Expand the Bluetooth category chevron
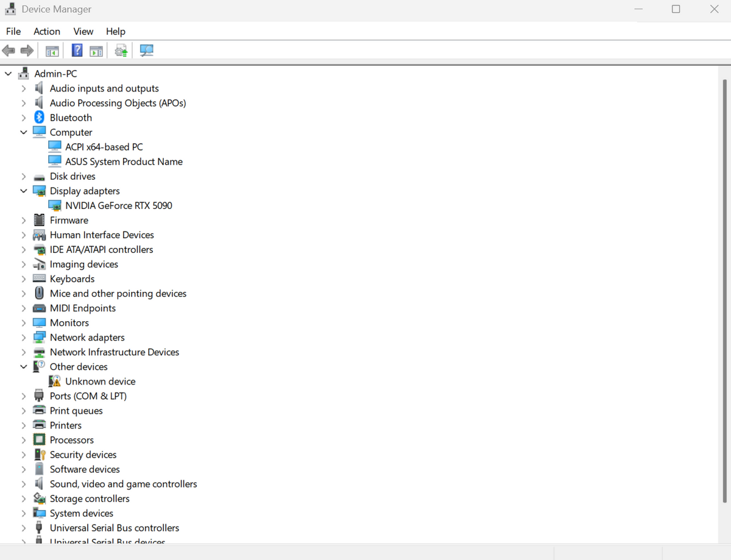Screen dimensions: 731x560 [x=24, y=118]
